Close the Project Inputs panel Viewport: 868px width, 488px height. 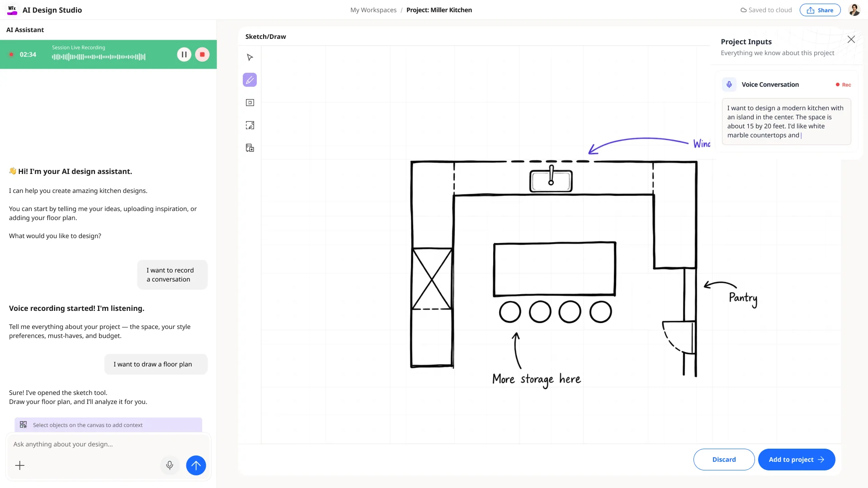851,39
